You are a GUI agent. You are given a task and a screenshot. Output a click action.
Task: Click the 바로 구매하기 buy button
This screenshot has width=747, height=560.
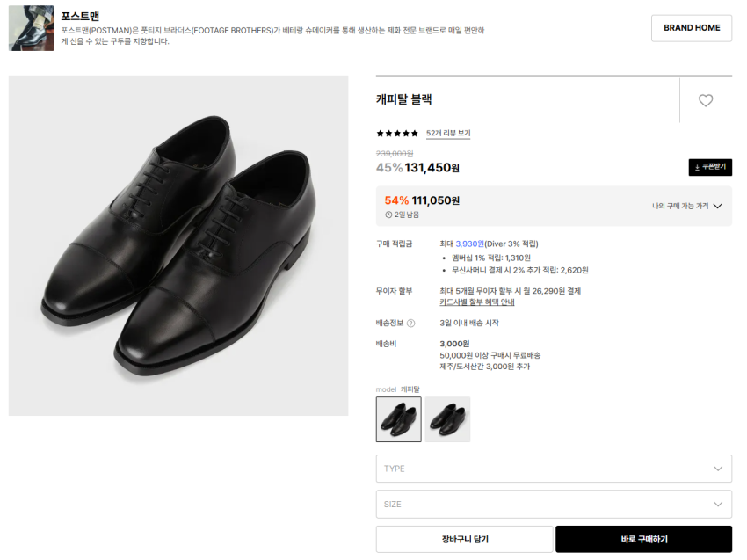pyautogui.click(x=643, y=540)
